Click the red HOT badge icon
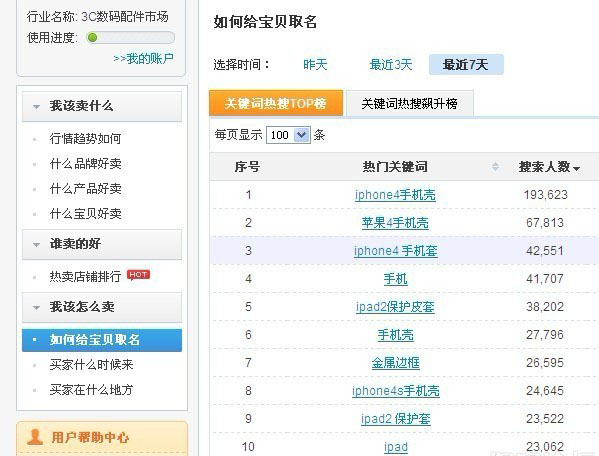 pyautogui.click(x=138, y=275)
